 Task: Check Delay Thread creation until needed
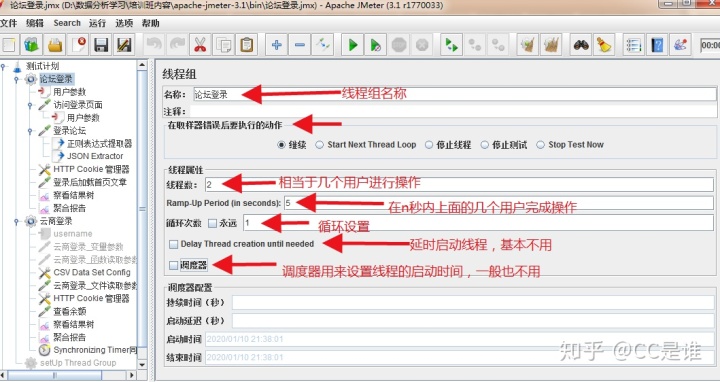[173, 244]
